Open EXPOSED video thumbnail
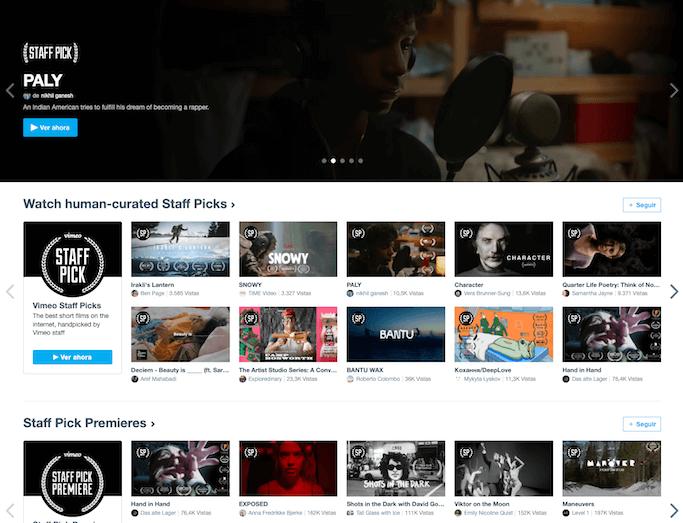Viewport: 683px width, 523px height. tap(288, 468)
